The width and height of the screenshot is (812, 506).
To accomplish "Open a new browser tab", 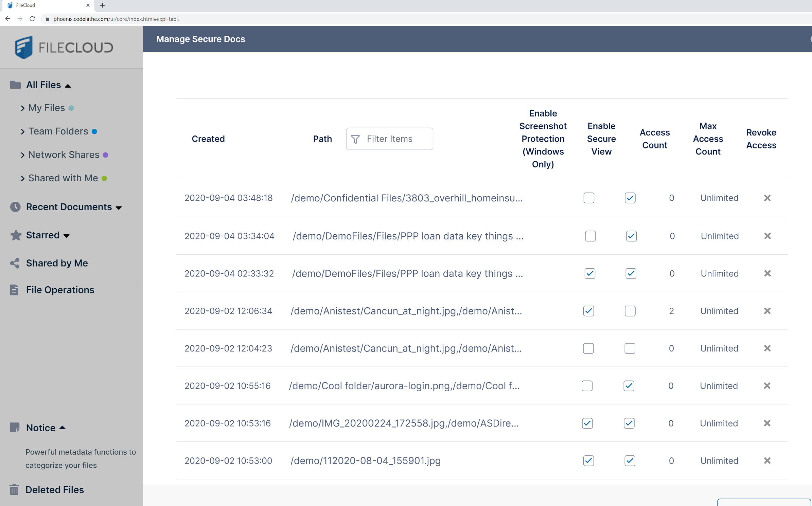I will 103,5.
